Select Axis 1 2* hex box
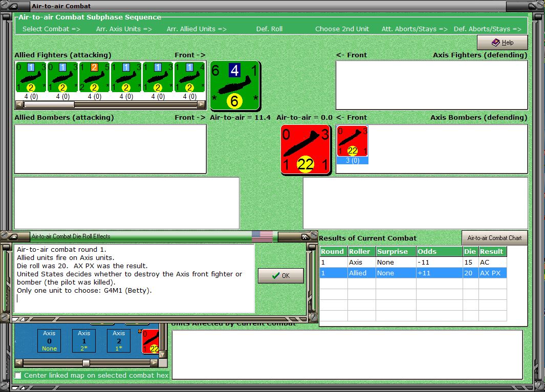The height and width of the screenshot is (392, 545). click(84, 341)
